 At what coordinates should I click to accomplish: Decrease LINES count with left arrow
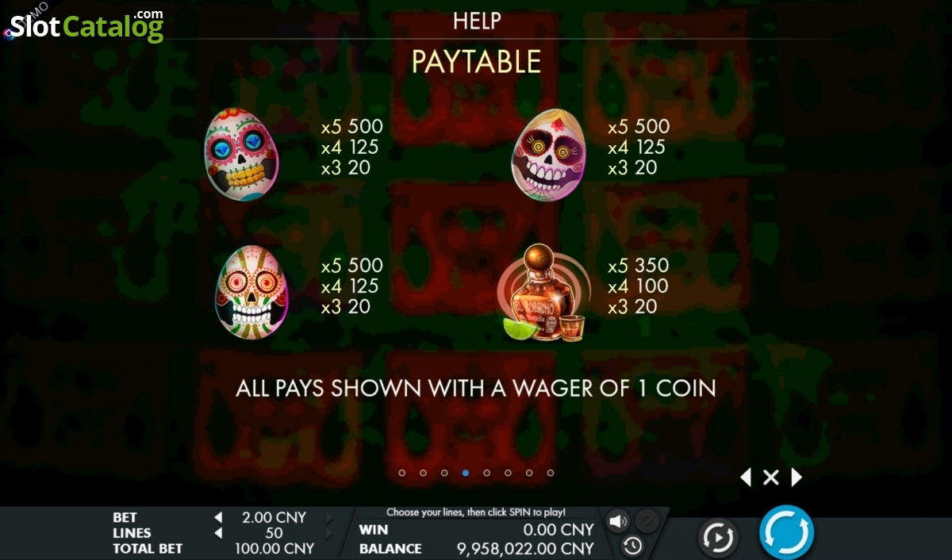point(218,533)
